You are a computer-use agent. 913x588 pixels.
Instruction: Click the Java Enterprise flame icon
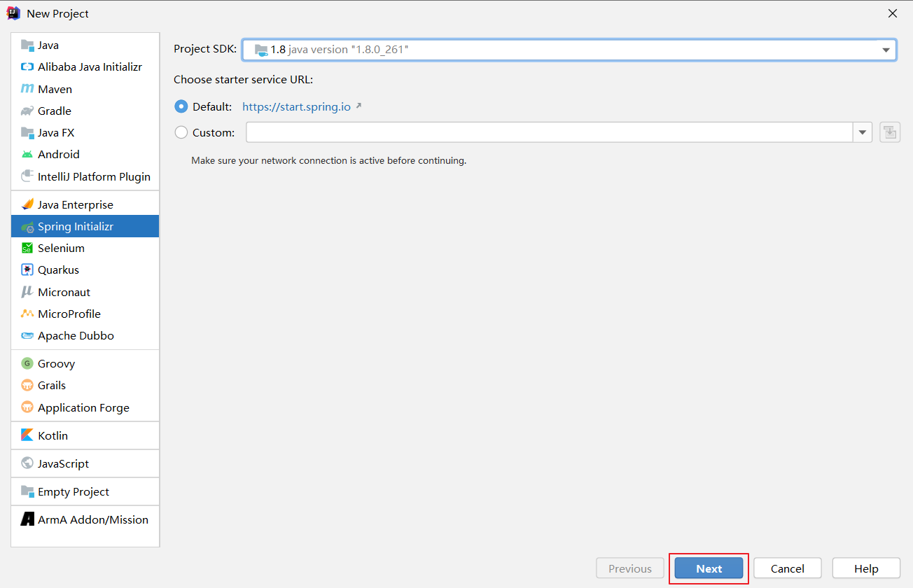click(x=27, y=204)
